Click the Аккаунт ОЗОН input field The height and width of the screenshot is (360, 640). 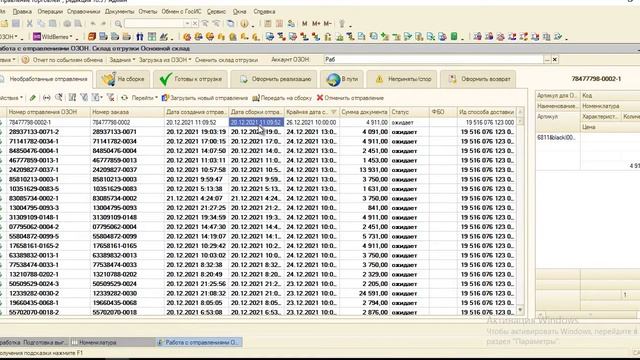click(x=433, y=60)
